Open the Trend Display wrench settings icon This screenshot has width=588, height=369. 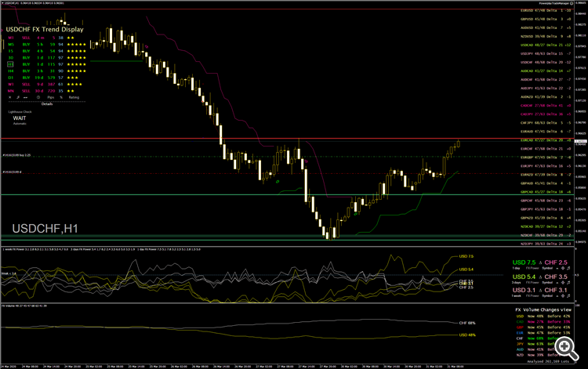(18, 97)
